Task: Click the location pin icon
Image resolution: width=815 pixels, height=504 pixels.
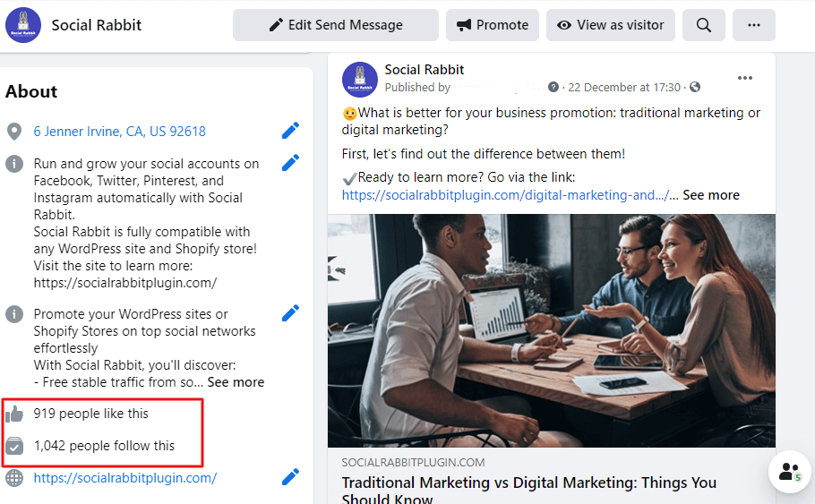Action: 14,132
